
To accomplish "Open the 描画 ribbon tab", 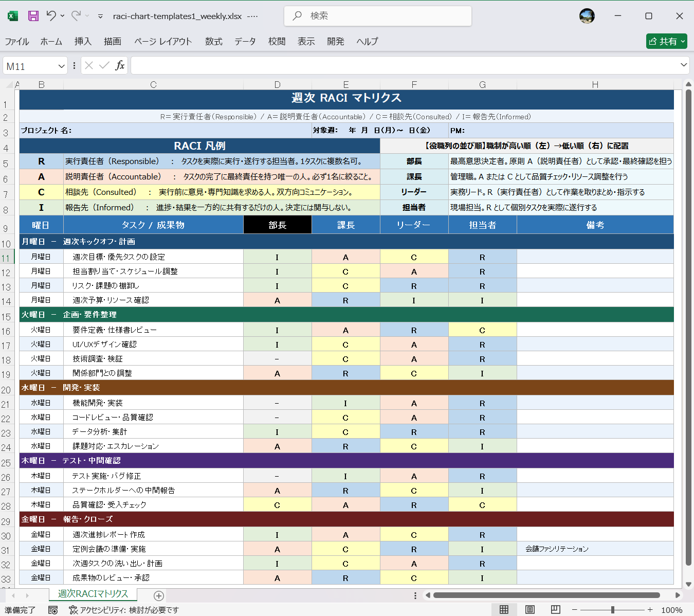I will tap(113, 42).
